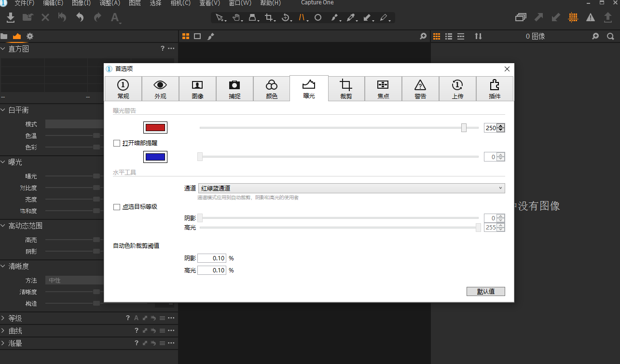
Task: Collapse the 清晰度 panel
Action: [x=3, y=266]
